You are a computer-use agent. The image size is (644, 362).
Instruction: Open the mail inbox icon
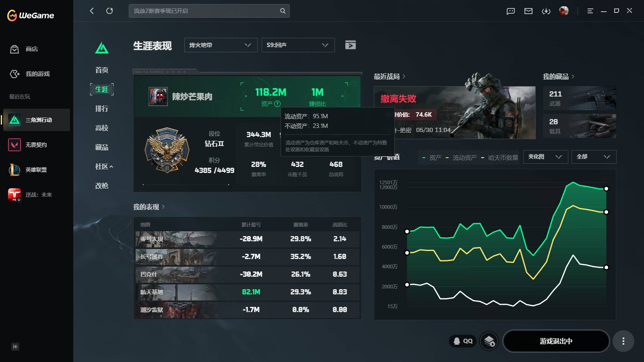click(x=528, y=11)
